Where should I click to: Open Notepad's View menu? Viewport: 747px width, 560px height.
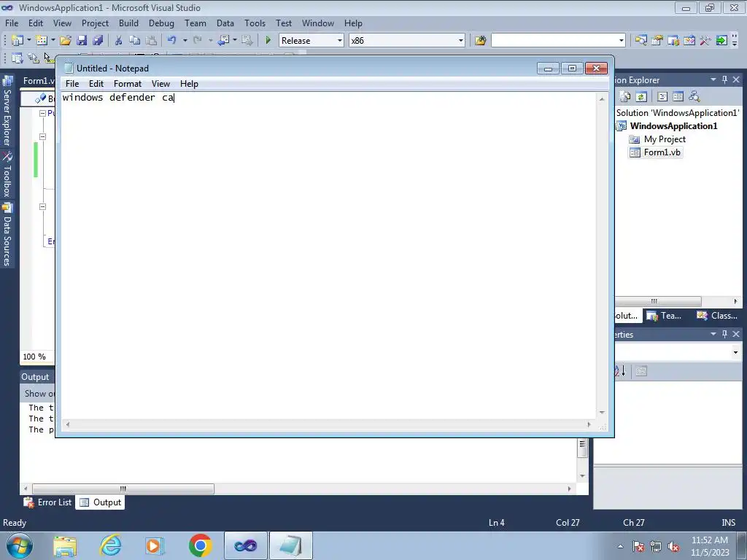click(160, 84)
